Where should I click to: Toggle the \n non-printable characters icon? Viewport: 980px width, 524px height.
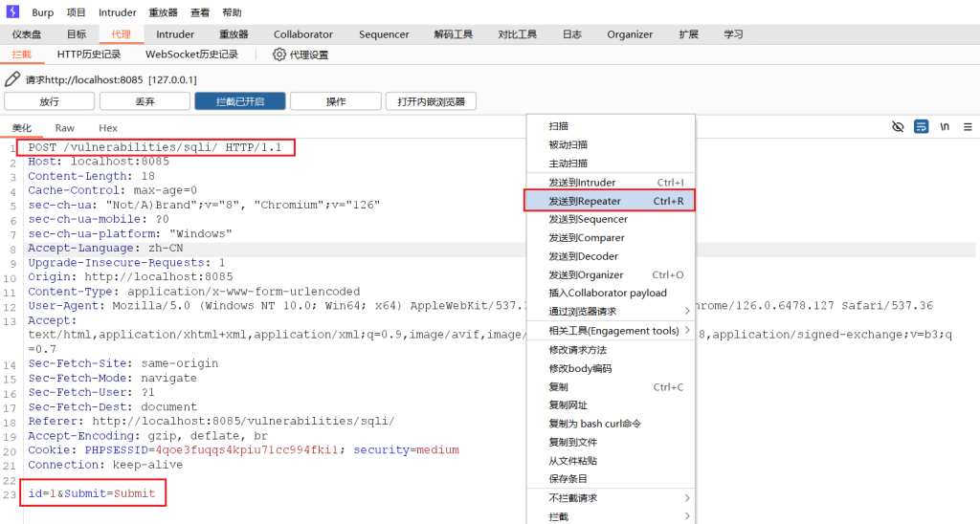[945, 127]
